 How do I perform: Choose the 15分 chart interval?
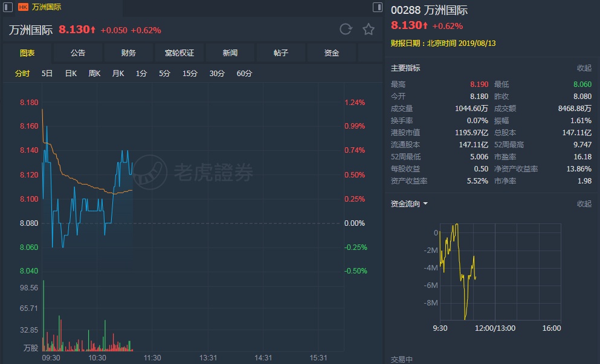[x=190, y=74]
